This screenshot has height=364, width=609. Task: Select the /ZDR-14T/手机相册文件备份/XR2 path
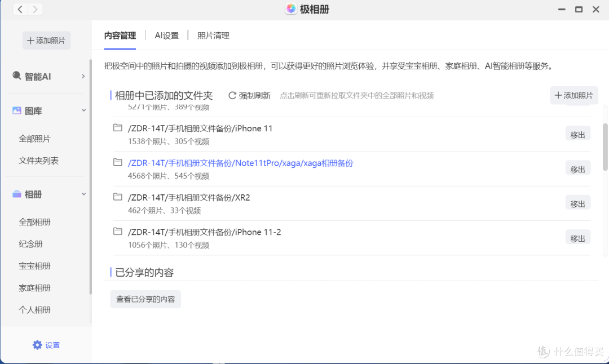(x=189, y=198)
